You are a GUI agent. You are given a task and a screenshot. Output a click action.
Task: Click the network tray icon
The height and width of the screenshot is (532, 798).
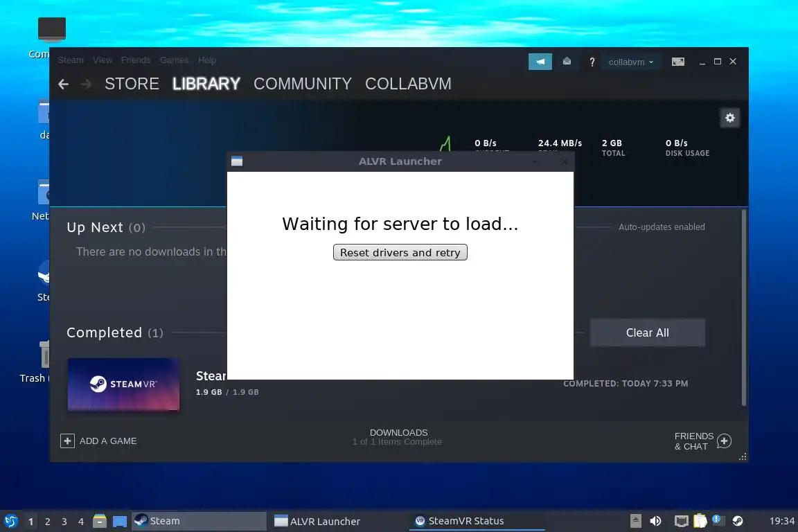coord(681,521)
